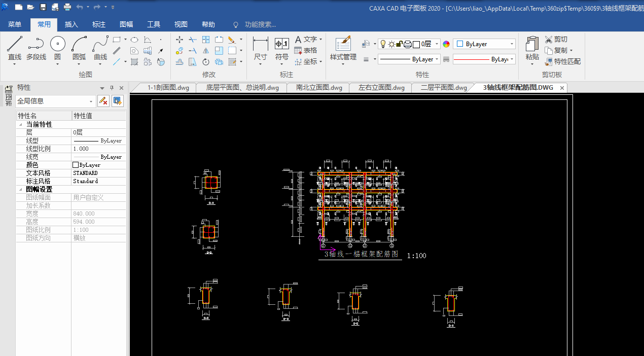Select the 圆弧 arc tool
This screenshot has width=644, height=356.
79,49
